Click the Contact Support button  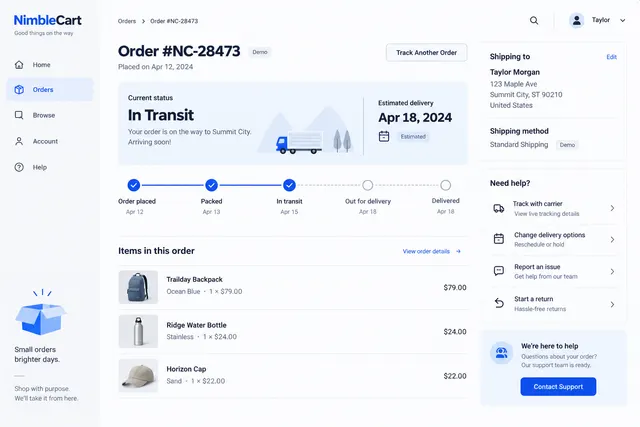[558, 387]
